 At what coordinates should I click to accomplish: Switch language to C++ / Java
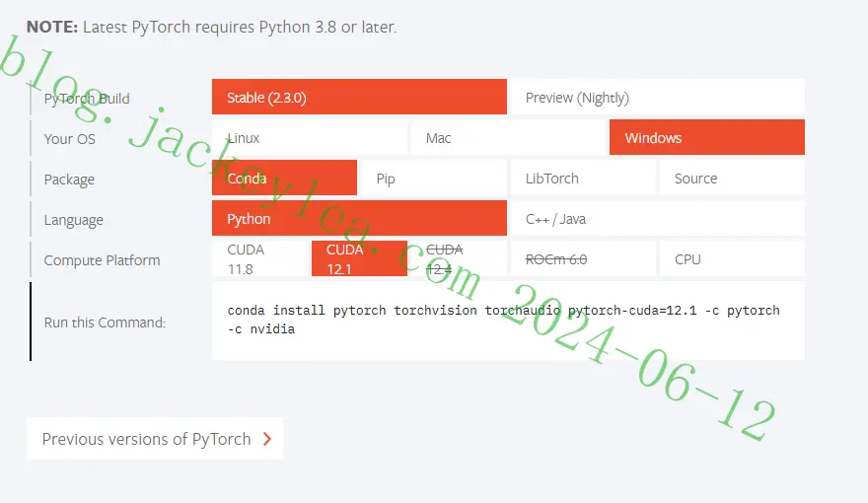[657, 218]
